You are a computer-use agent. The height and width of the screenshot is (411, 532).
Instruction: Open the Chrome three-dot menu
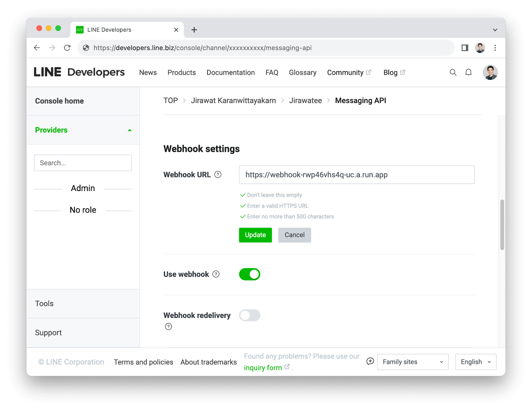(495, 48)
